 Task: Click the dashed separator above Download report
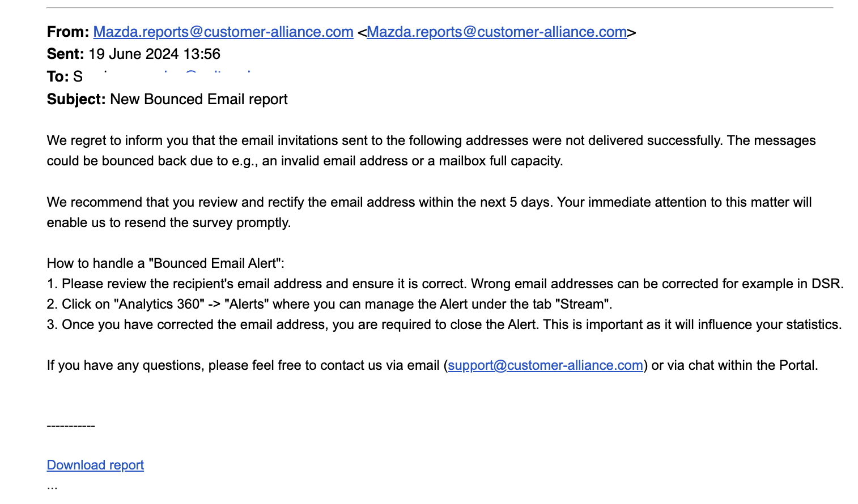[71, 426]
